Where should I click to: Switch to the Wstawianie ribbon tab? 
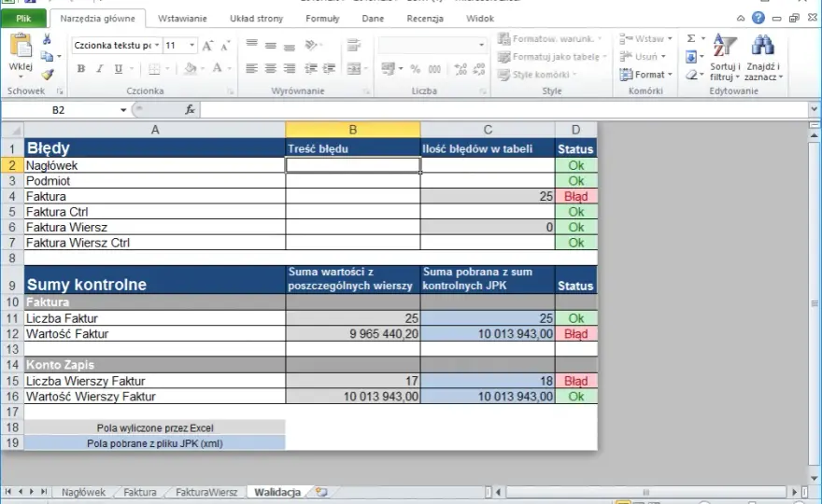point(182,19)
